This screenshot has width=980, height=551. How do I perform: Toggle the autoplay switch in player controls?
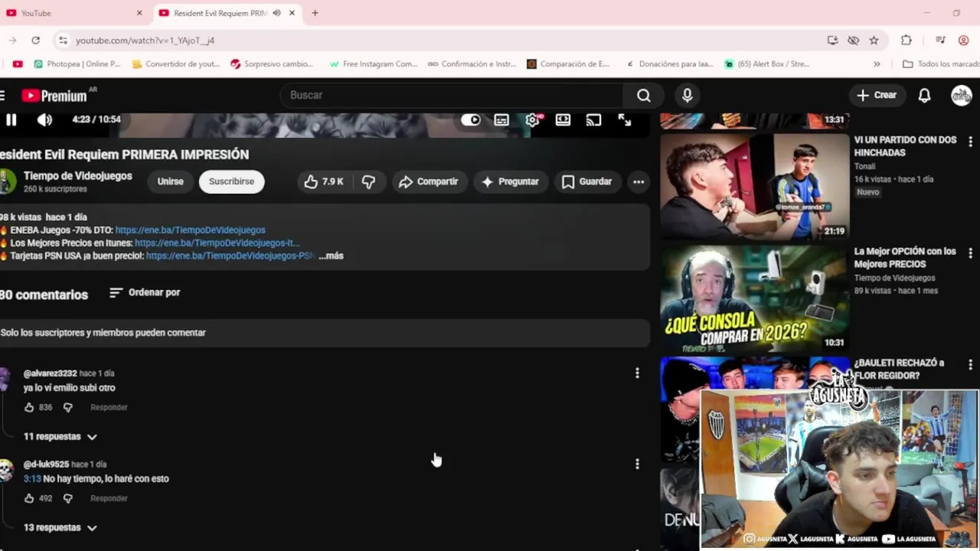pyautogui.click(x=470, y=120)
